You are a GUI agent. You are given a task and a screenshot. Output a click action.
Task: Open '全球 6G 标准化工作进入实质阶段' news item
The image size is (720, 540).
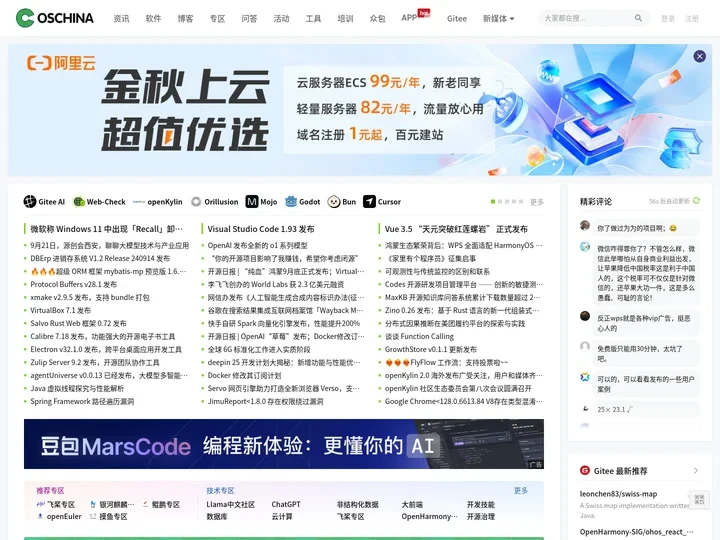click(259, 349)
